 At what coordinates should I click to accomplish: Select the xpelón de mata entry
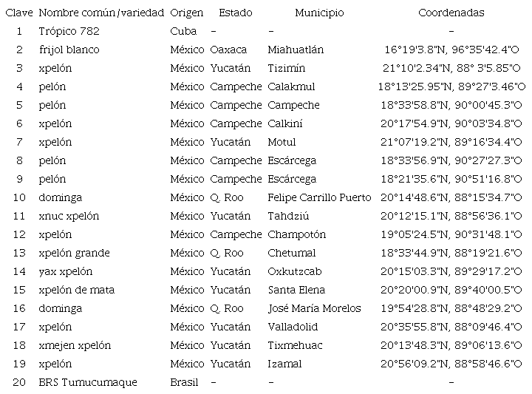[x=77, y=290]
